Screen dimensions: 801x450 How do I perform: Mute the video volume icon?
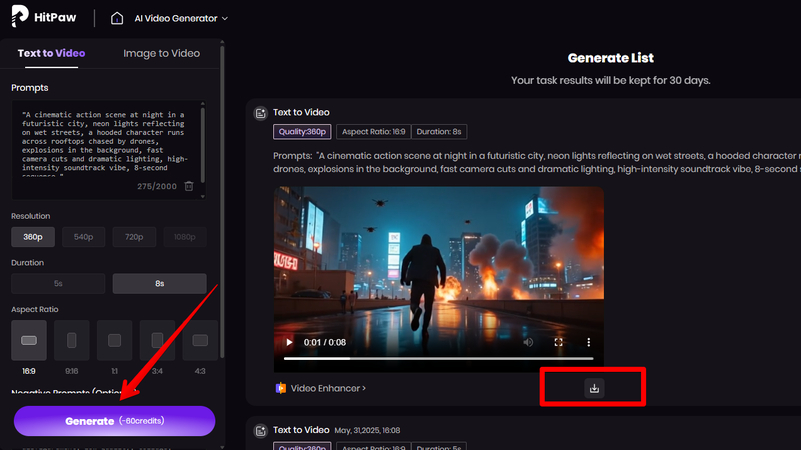point(528,342)
